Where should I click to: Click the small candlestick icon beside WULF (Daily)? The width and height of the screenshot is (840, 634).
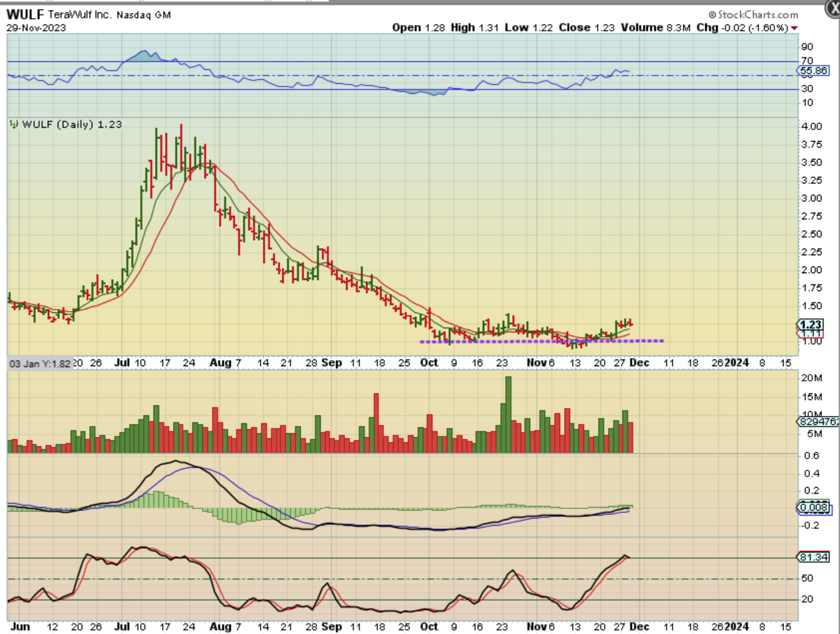[13, 124]
